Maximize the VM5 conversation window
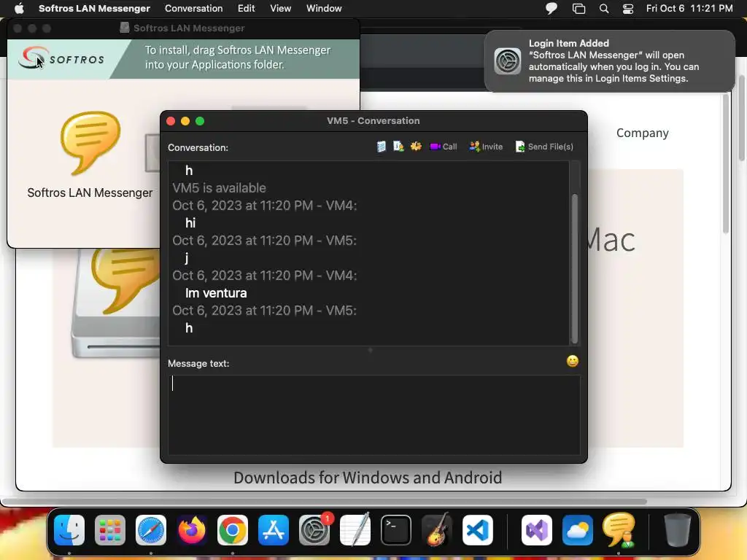Image resolution: width=747 pixels, height=560 pixels. tap(200, 122)
